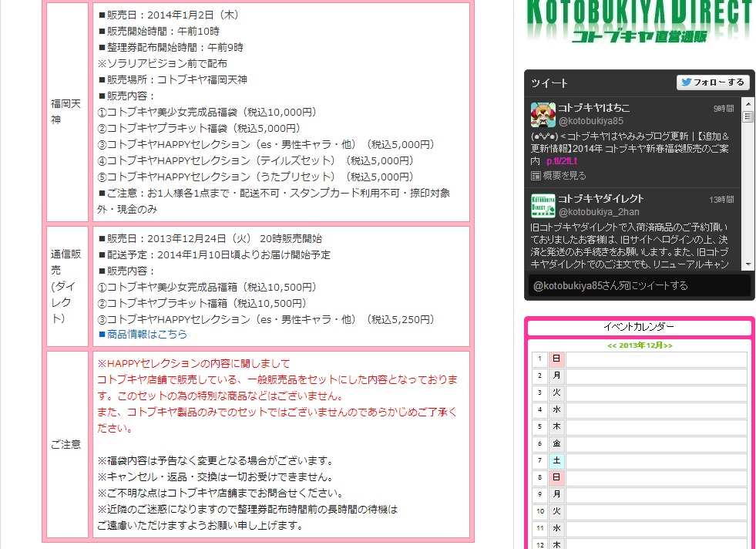
Task: Click the コトブキヤはちこ account name
Action: coord(594,108)
